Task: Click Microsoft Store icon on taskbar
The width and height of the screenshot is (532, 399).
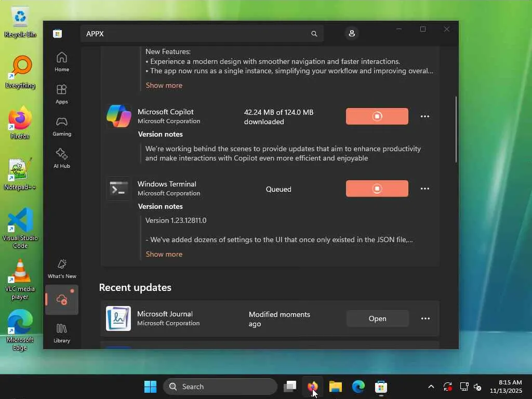Action: click(381, 387)
